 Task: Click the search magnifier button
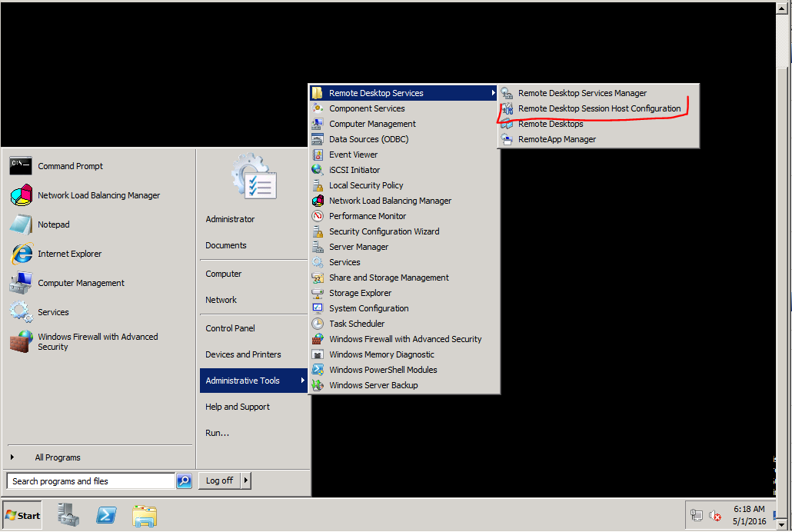point(184,481)
